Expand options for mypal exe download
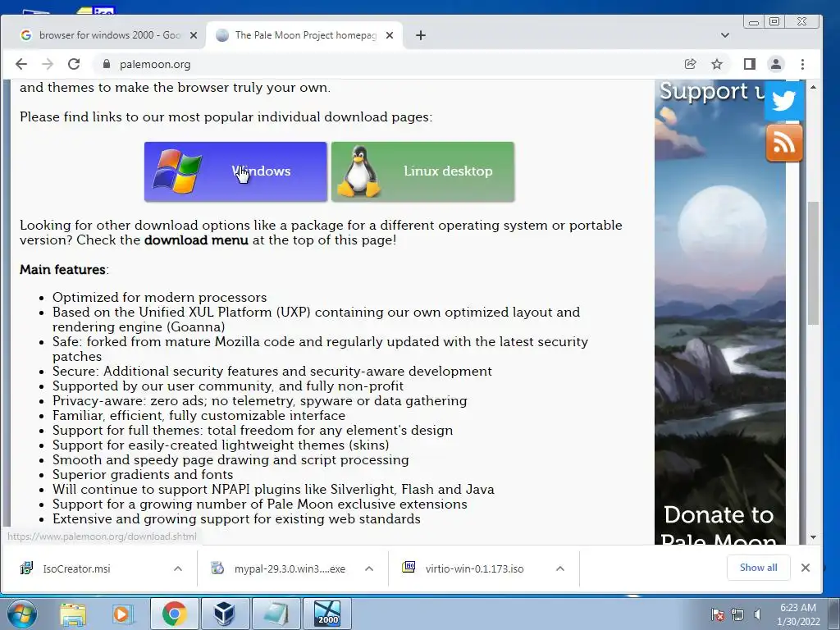 pos(369,569)
